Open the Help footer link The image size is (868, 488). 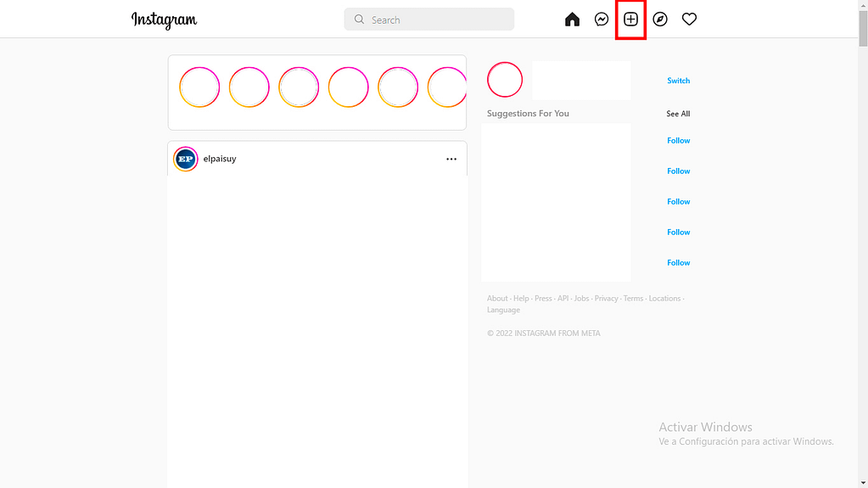coord(521,298)
